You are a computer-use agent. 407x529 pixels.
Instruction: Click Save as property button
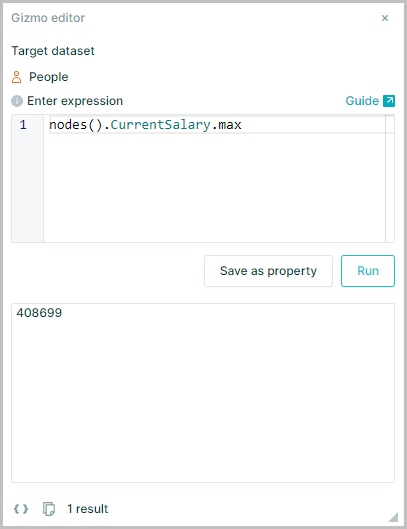pyautogui.click(x=268, y=271)
